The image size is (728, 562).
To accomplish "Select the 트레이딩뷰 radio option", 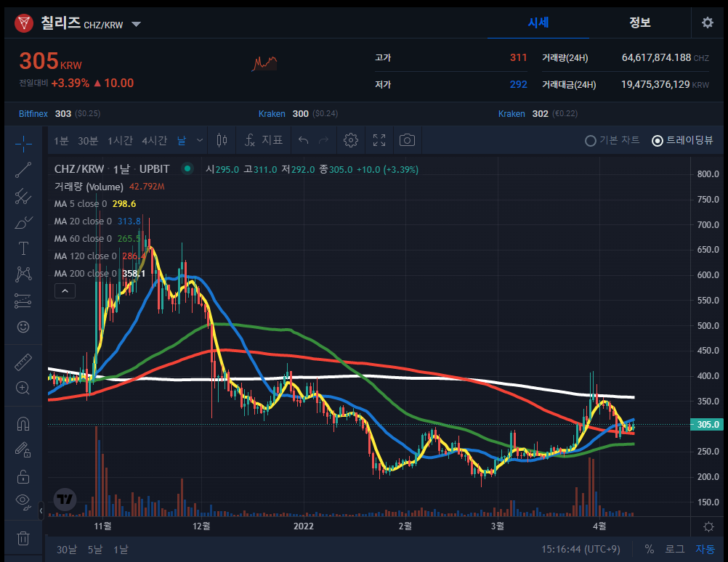I will [x=682, y=140].
